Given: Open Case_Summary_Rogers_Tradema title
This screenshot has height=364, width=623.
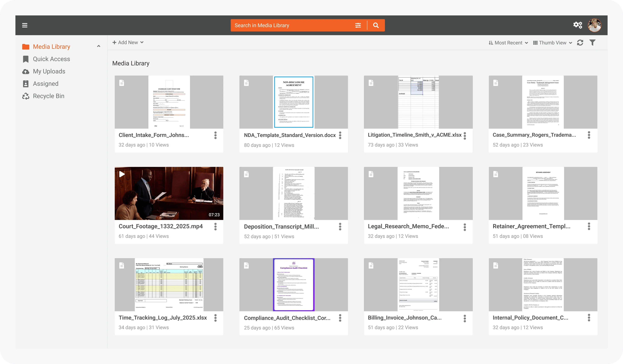Looking at the screenshot, I should click(534, 135).
